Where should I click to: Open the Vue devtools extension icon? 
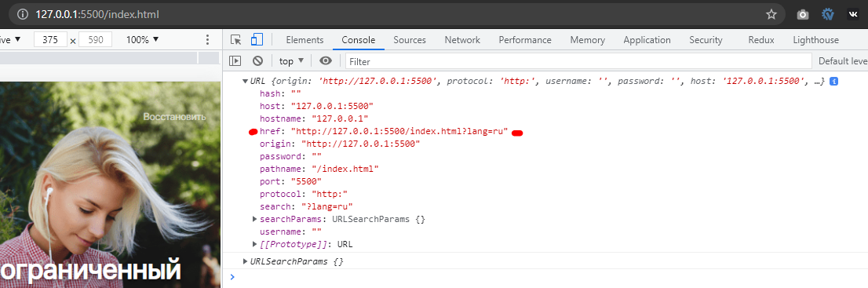click(828, 15)
